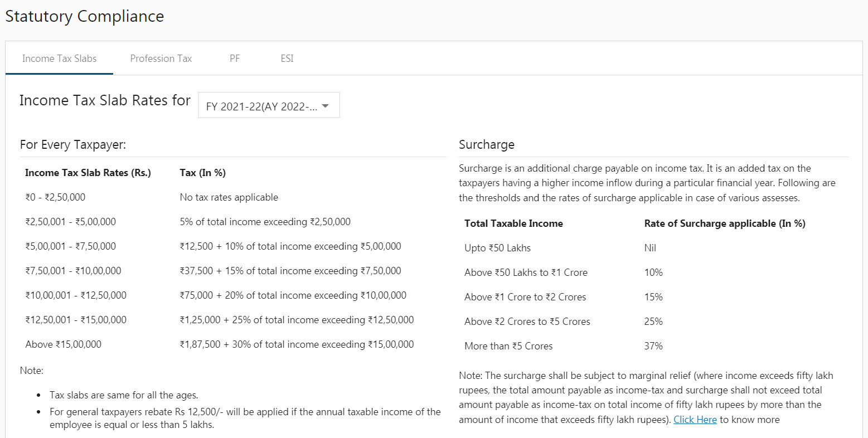The image size is (868, 438).
Task: Click the marginal relief note paragraph
Action: (x=646, y=397)
